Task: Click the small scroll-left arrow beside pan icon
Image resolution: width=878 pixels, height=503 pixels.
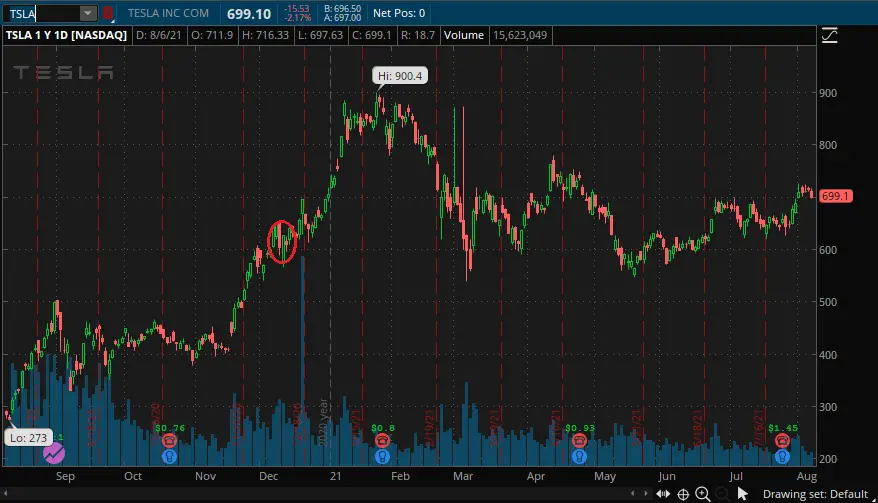Action: (633, 493)
